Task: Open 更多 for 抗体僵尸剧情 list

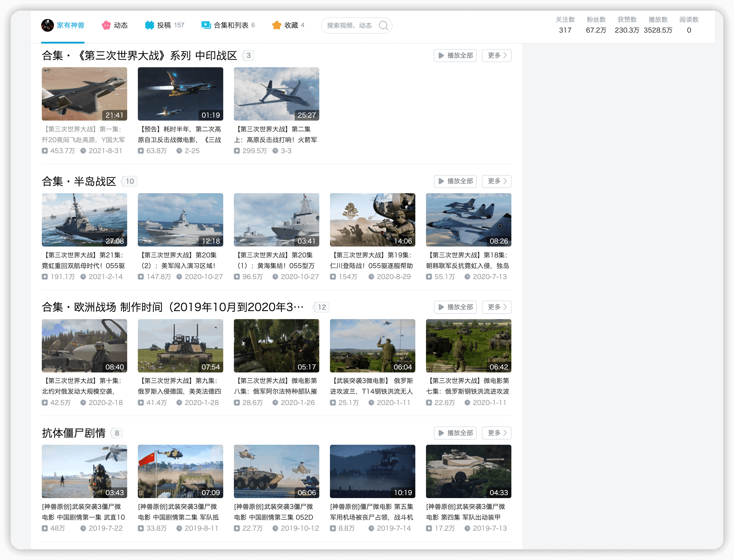Action: click(x=497, y=433)
